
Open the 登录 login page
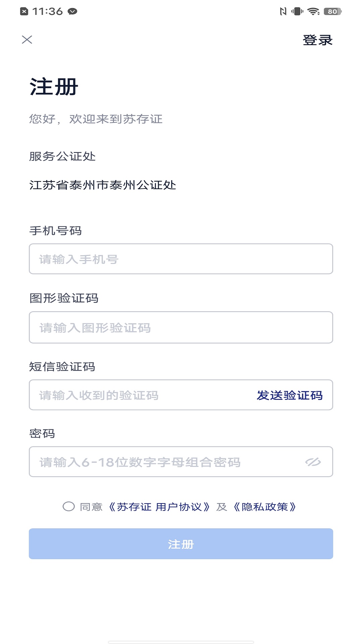coord(317,40)
